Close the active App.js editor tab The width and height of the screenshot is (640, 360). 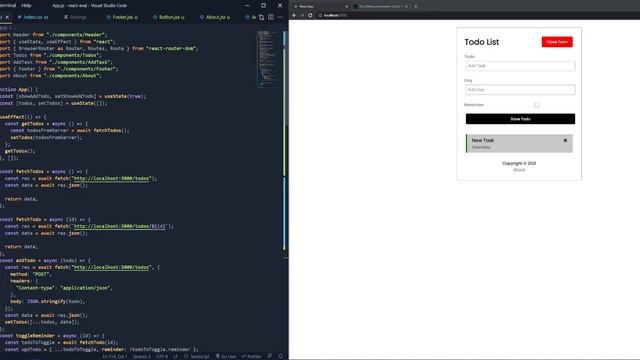click(7, 17)
